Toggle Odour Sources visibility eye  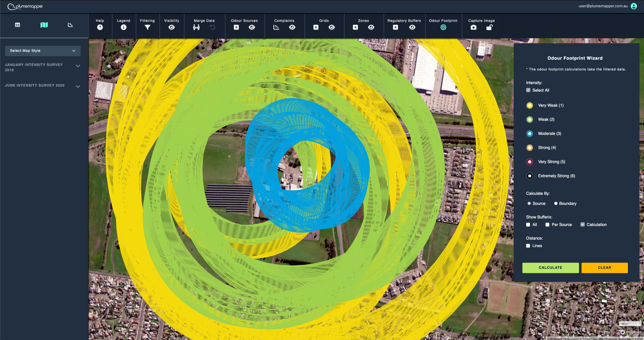[x=252, y=27]
